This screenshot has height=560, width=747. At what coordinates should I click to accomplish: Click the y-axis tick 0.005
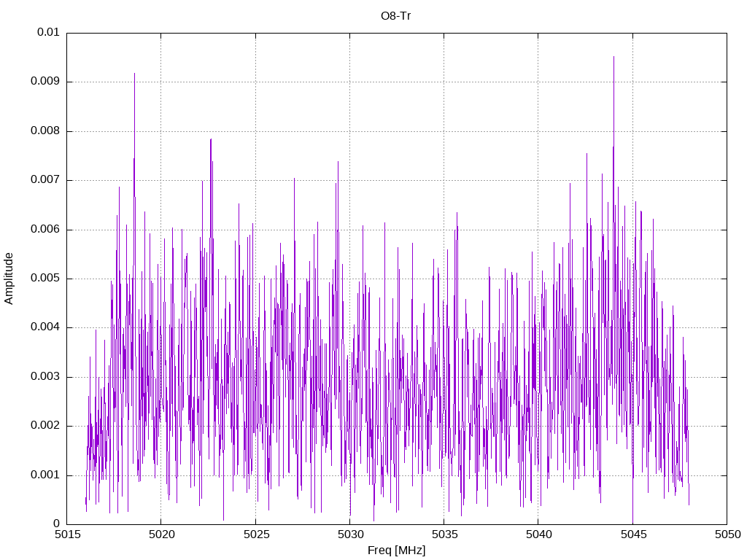[x=45, y=279]
